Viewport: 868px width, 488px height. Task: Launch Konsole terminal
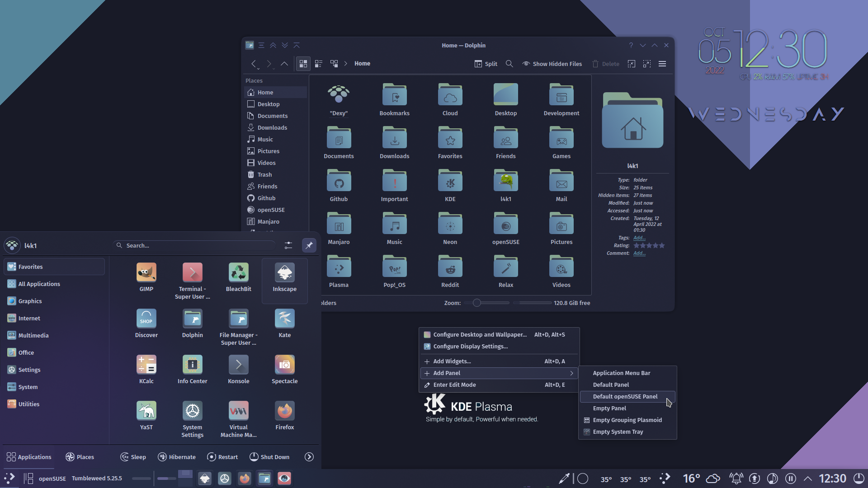tap(238, 365)
